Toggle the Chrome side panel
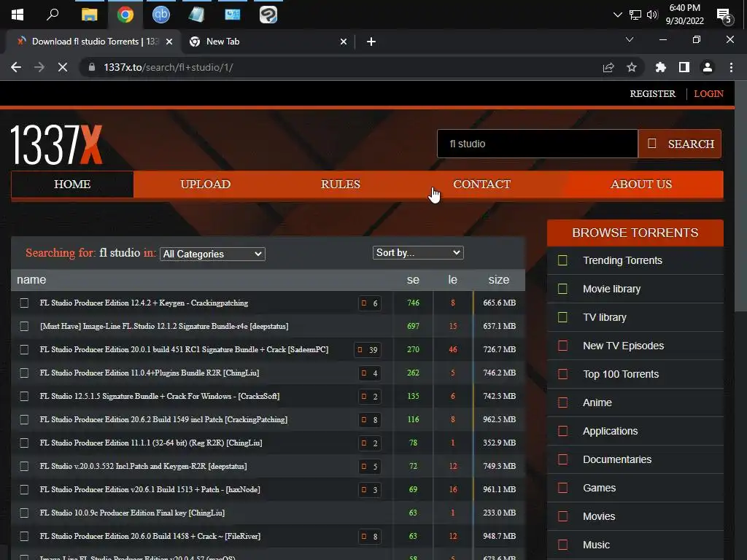This screenshot has height=560, width=747. click(684, 67)
